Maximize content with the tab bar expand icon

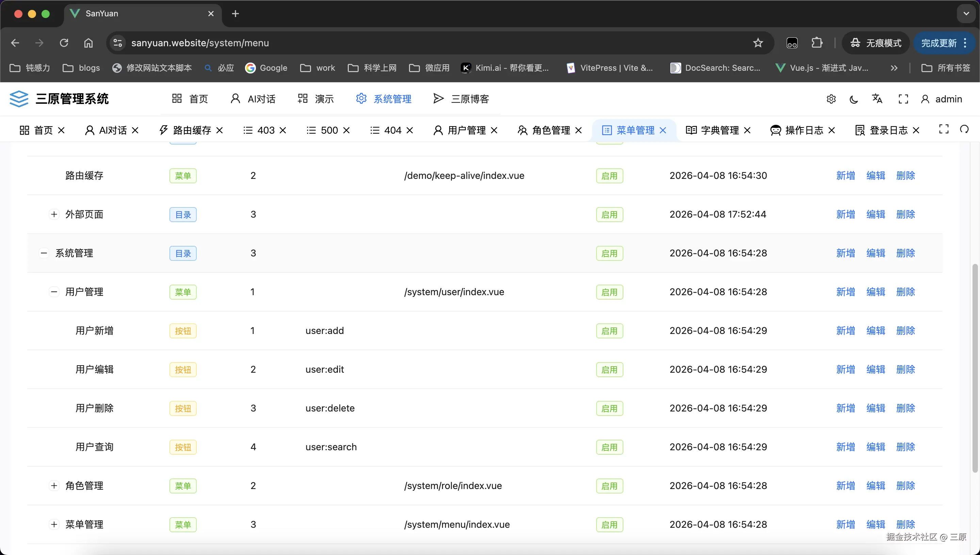[943, 130]
